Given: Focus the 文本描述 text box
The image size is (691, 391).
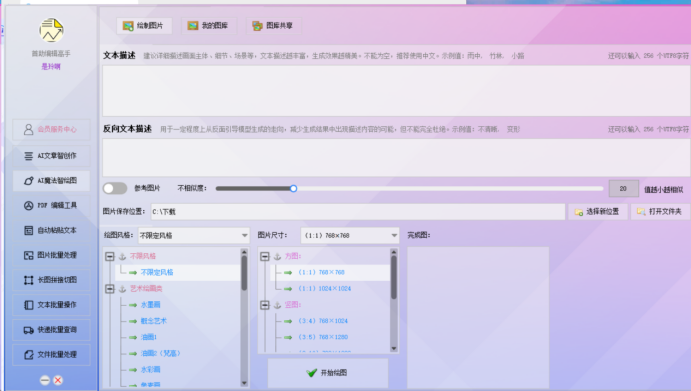Looking at the screenshot, I should tap(396, 91).
